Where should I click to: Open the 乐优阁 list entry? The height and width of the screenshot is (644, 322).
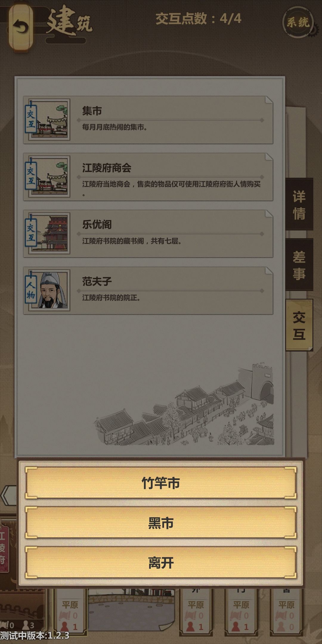148,233
